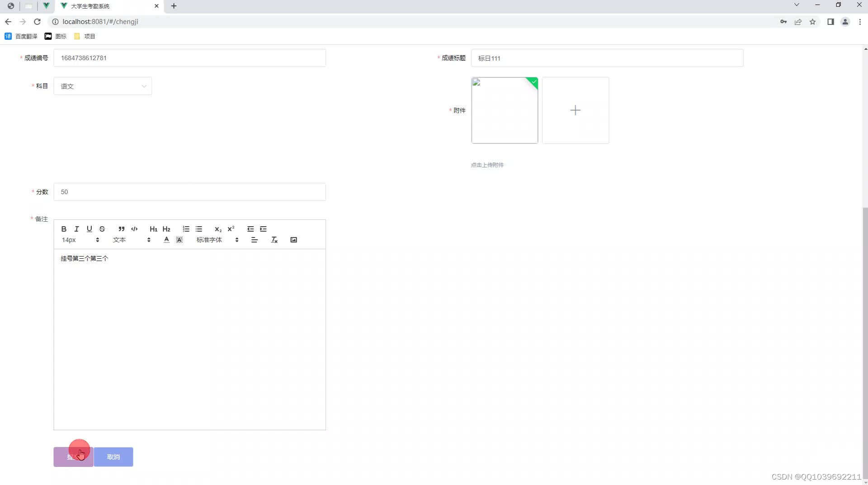868x485 pixels.
Task: Expand the 科目 subject dropdown
Action: 103,86
